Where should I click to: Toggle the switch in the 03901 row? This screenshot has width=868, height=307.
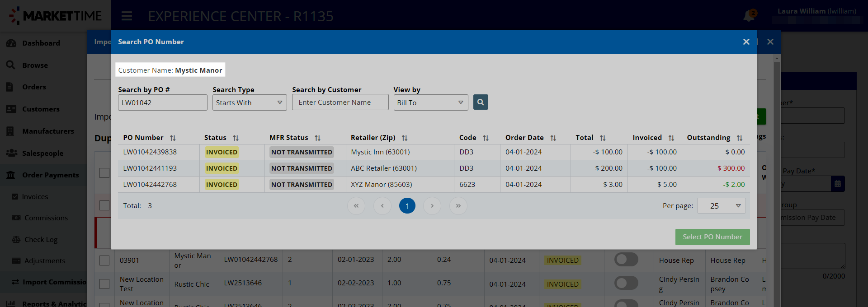tap(626, 260)
